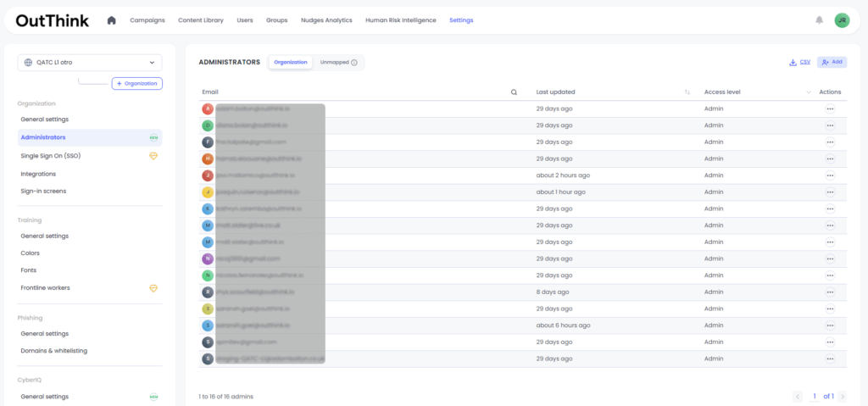Open the JR user avatar menu
Viewport: 868px width, 406px height.
(x=842, y=20)
